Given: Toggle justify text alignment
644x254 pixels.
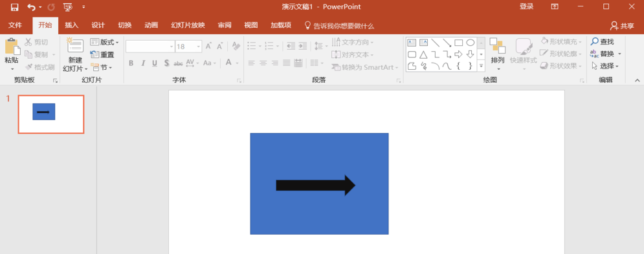Looking at the screenshot, I should tap(287, 63).
